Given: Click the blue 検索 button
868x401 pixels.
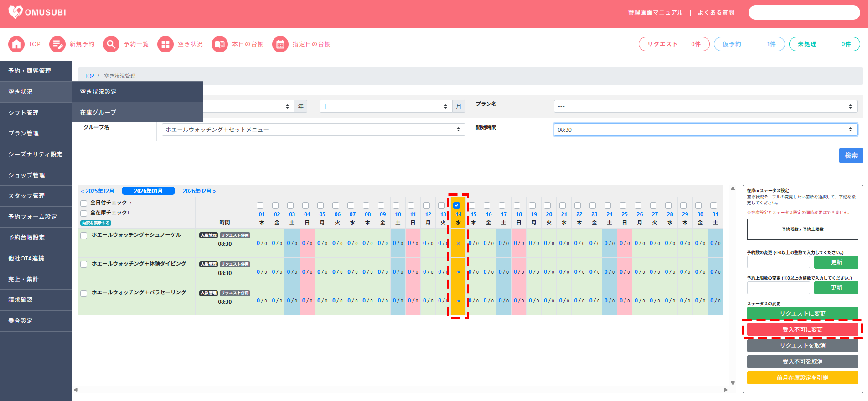Looking at the screenshot, I should pyautogui.click(x=851, y=156).
